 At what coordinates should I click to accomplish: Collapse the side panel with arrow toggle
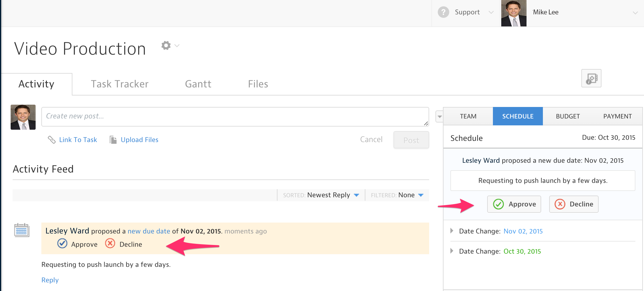pyautogui.click(x=439, y=117)
